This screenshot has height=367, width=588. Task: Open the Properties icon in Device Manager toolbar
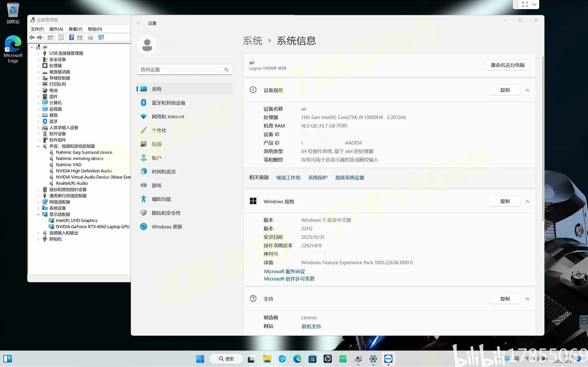coord(61,38)
